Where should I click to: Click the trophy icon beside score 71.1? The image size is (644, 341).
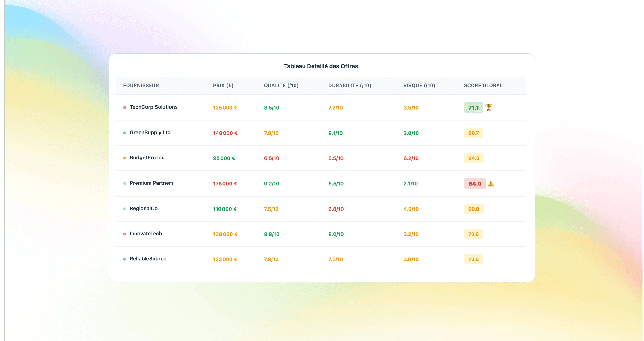point(489,107)
